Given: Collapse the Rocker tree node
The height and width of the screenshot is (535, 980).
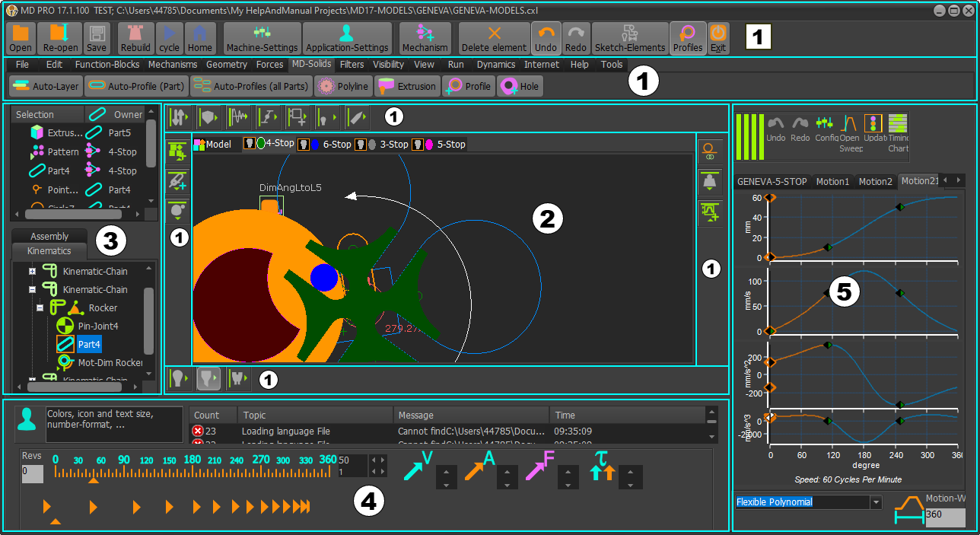Looking at the screenshot, I should click(x=40, y=308).
